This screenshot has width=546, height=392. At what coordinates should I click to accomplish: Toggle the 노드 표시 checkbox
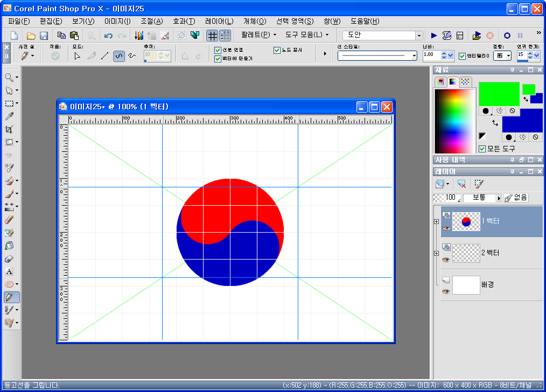[x=277, y=50]
